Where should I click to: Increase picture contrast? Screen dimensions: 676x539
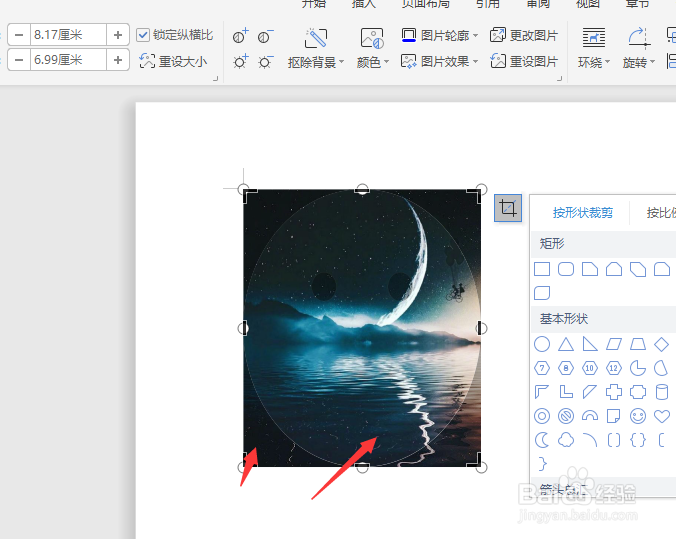[x=241, y=36]
